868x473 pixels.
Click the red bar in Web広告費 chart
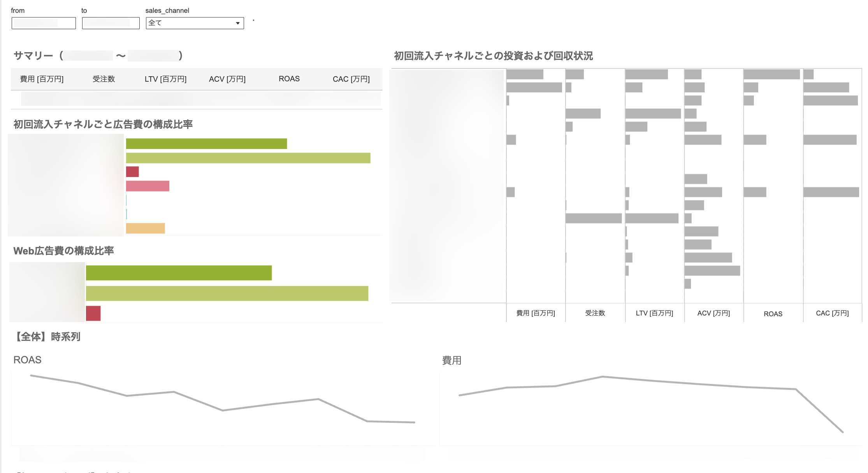(93, 313)
